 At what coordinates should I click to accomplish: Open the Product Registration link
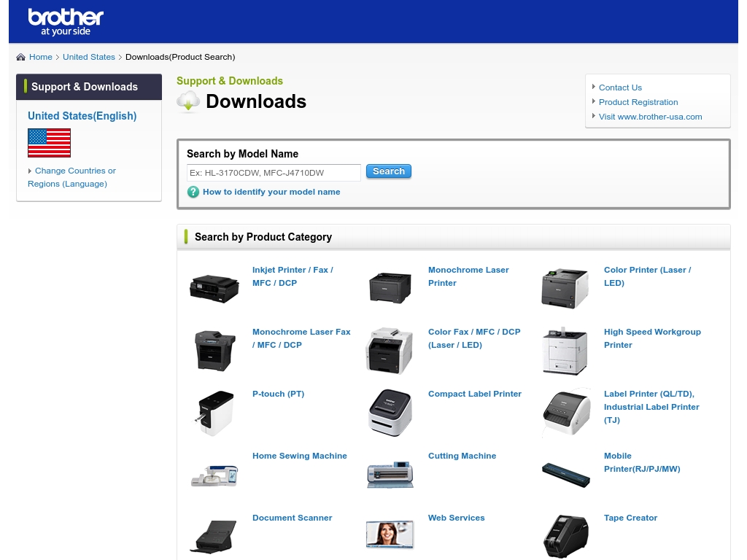coord(638,102)
